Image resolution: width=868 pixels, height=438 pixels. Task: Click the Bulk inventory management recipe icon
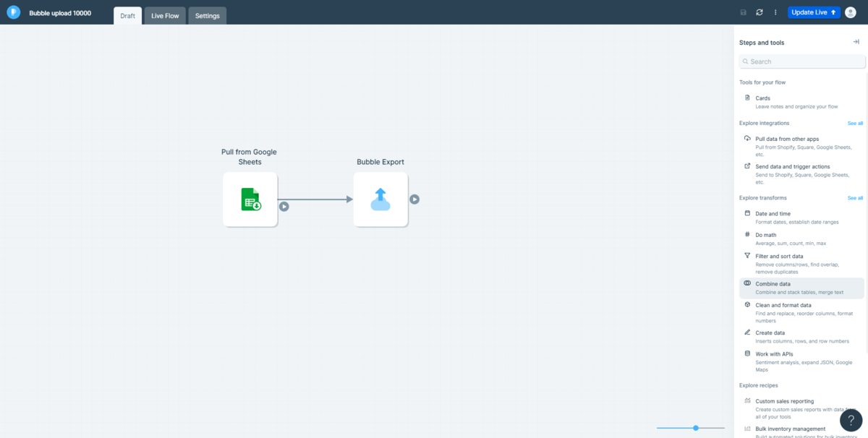(747, 429)
